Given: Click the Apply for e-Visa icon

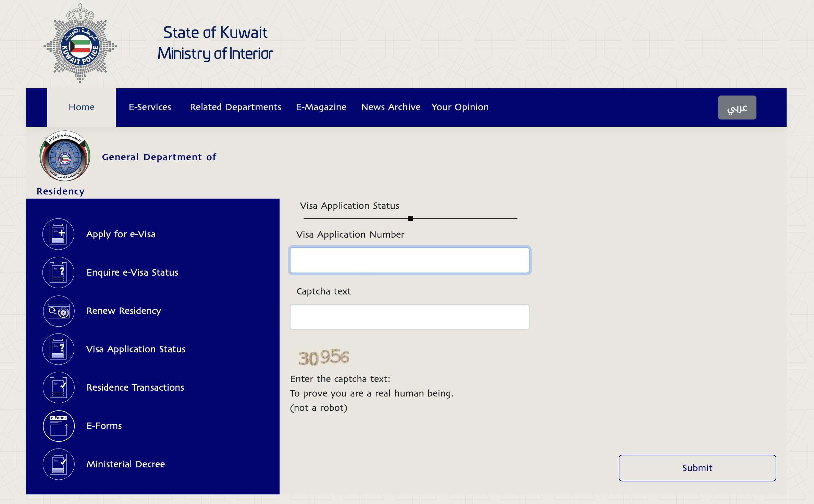Looking at the screenshot, I should coord(58,234).
